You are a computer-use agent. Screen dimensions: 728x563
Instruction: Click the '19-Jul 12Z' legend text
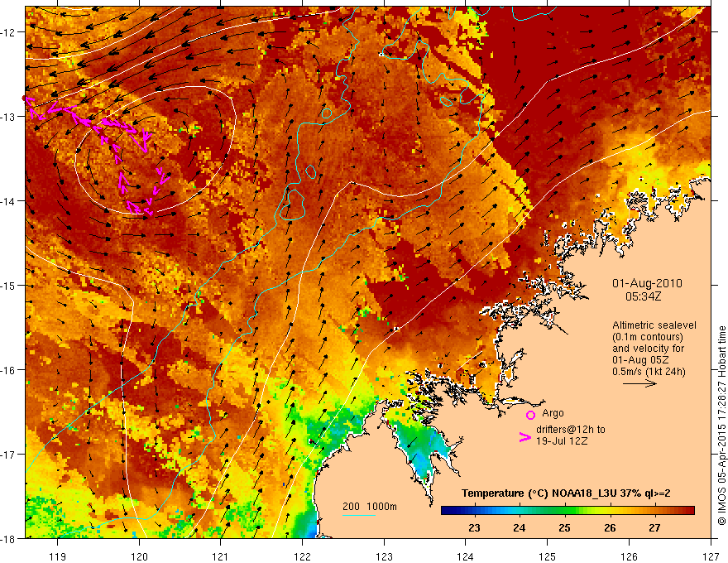click(562, 440)
